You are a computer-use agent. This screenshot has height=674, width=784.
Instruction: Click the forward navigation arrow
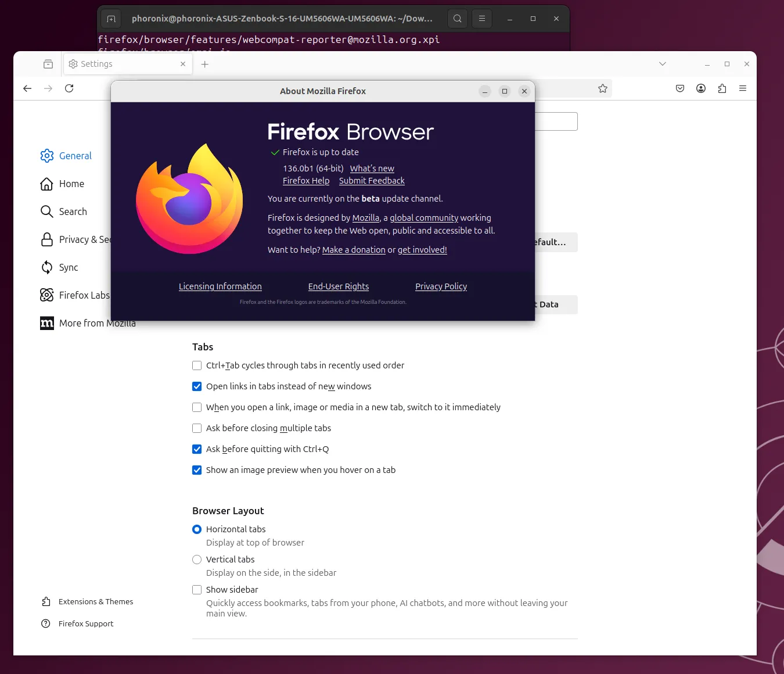(x=48, y=88)
